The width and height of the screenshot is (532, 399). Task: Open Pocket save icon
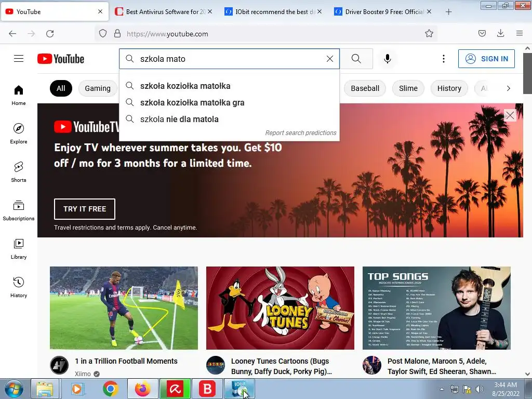(x=482, y=34)
